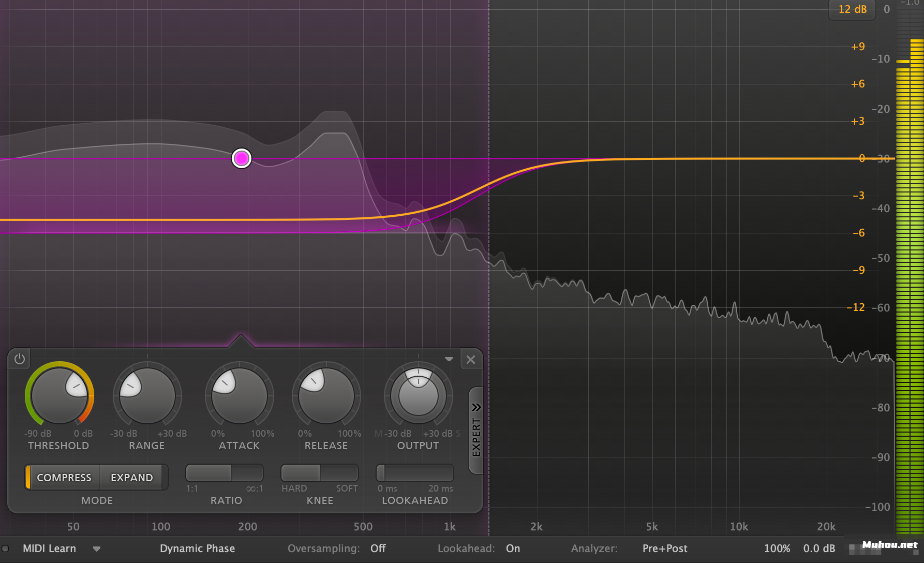Click the Output level knob
Viewport: 924px width, 563px height.
click(x=418, y=396)
